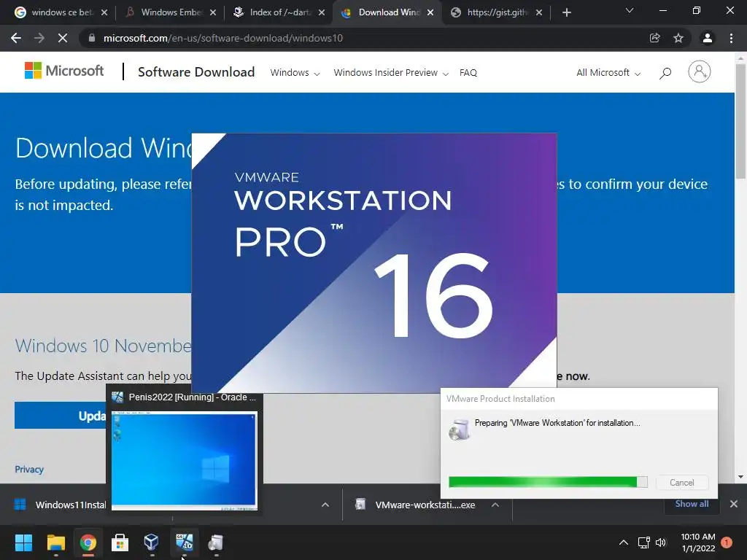747x560 pixels.
Task: Click the VMware installer taskbar icon
Action: pyautogui.click(x=216, y=542)
